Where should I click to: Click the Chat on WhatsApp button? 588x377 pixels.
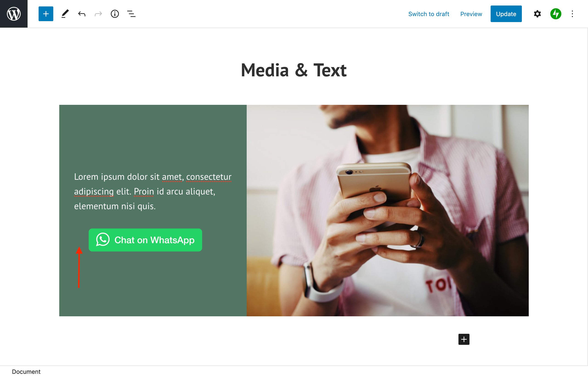tap(145, 240)
